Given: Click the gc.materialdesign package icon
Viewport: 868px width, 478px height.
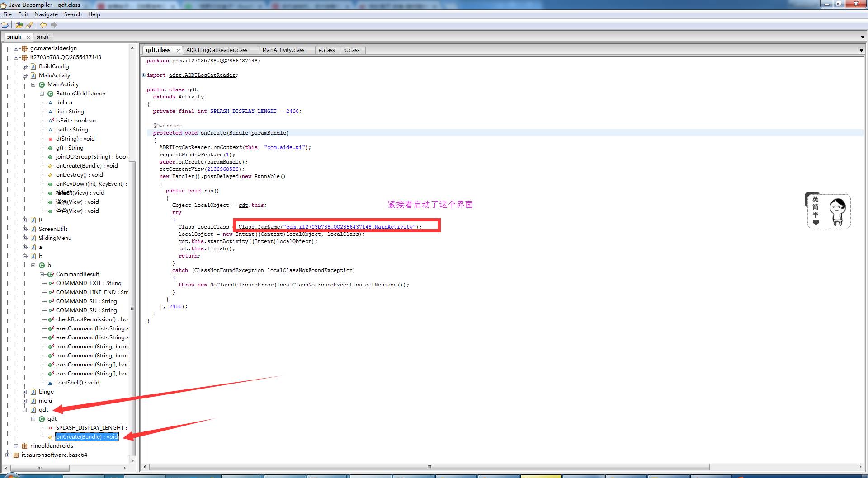Looking at the screenshot, I should point(24,48).
